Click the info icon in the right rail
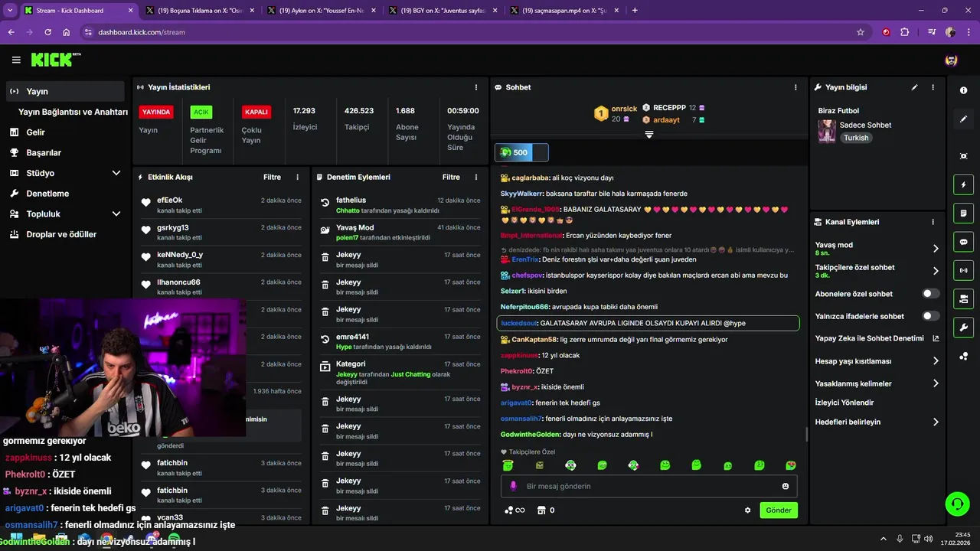Screen dimensions: 980x551 tap(963, 90)
